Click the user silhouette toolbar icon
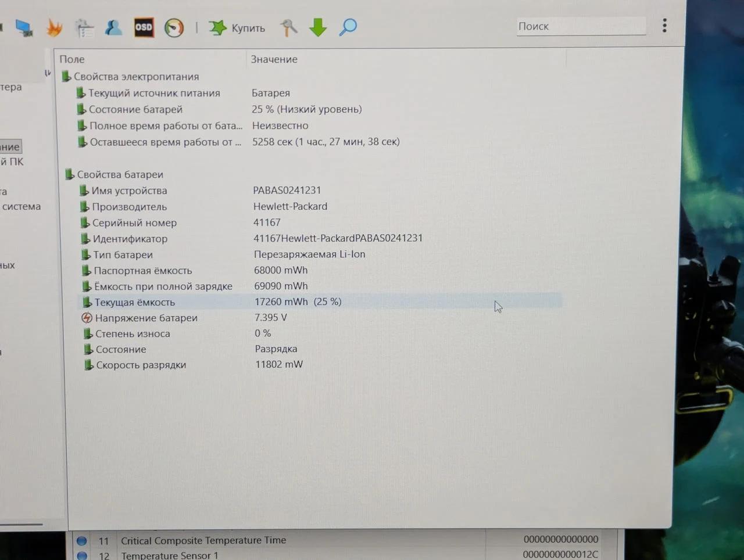The height and width of the screenshot is (560, 744). [x=113, y=27]
